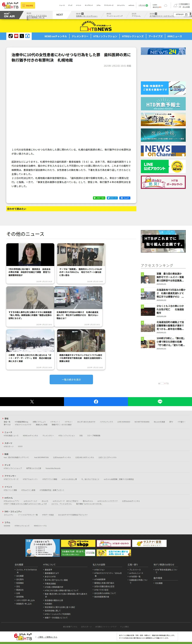
Task: Open the X icon in the blue navigation bar
Action: pos(22,36)
